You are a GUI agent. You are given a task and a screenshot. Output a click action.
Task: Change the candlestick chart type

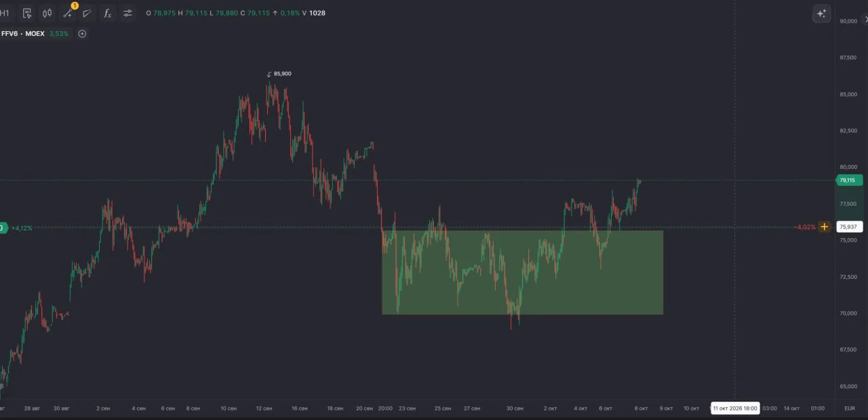[x=47, y=13]
